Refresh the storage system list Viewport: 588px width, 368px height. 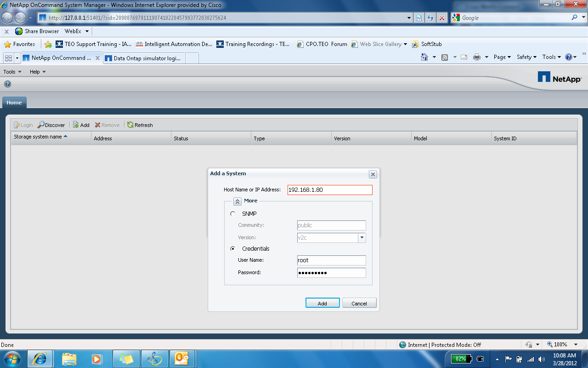[x=140, y=125]
